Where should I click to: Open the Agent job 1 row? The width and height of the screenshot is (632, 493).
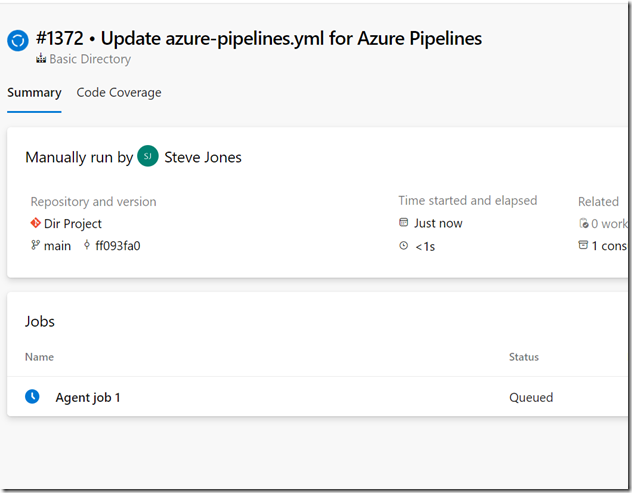tap(317, 397)
